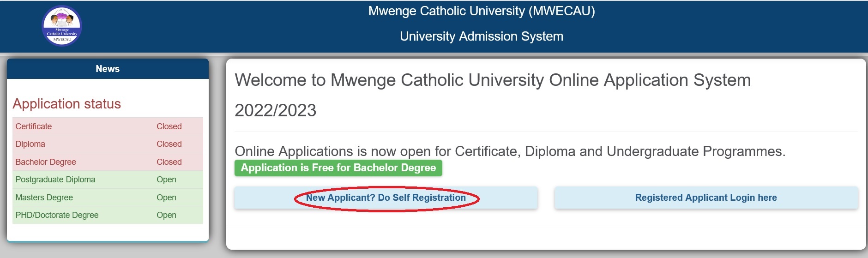868x258 pixels.
Task: Click the Online Applications announcement text
Action: click(510, 151)
